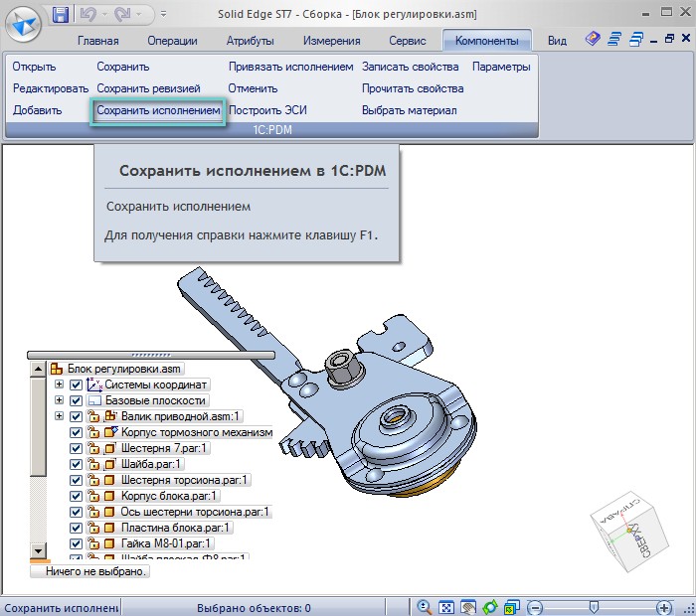Toggle visibility checkbox for Шестерня 7.par:1
Viewport: 696px width, 616px height.
pos(77,448)
